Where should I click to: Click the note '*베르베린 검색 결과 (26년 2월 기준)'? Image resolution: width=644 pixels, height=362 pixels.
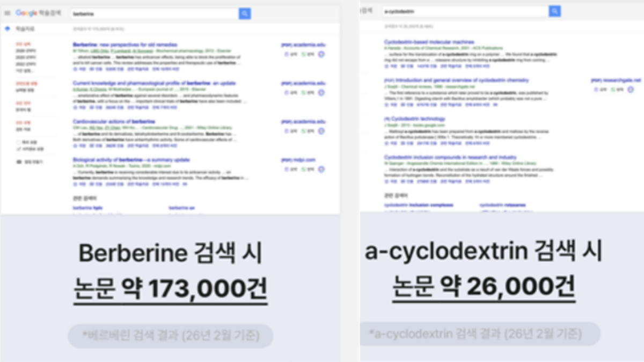pos(171,336)
